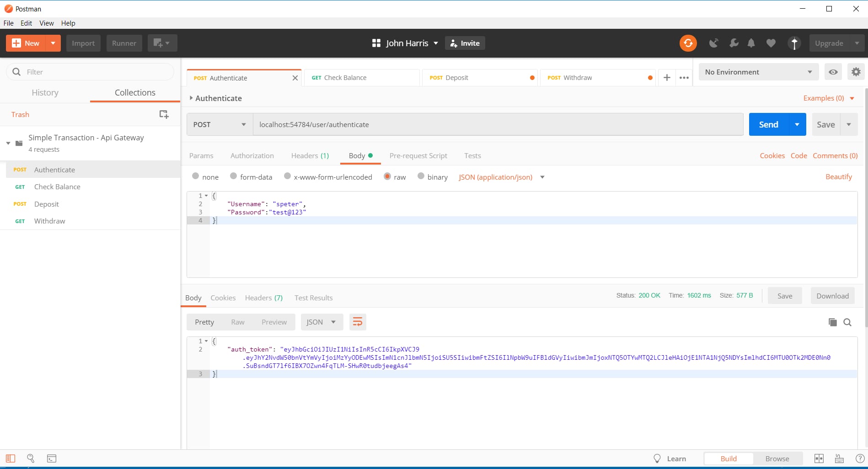Screen dimensions: 868x469
Task: Click the response Download button
Action: click(832, 296)
